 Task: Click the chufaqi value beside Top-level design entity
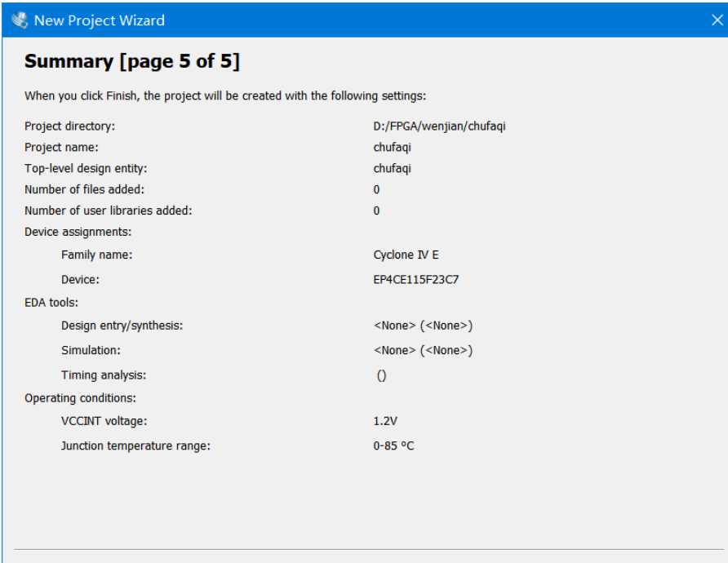point(392,168)
